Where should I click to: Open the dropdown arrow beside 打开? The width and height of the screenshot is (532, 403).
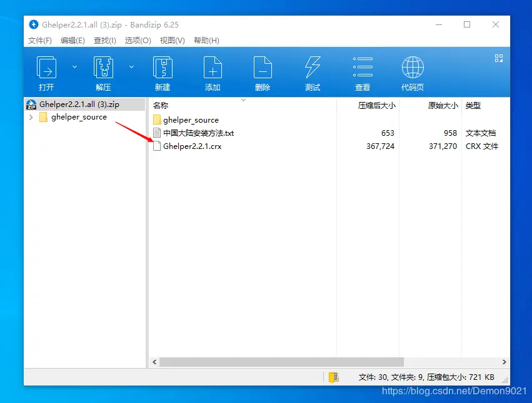click(74, 67)
